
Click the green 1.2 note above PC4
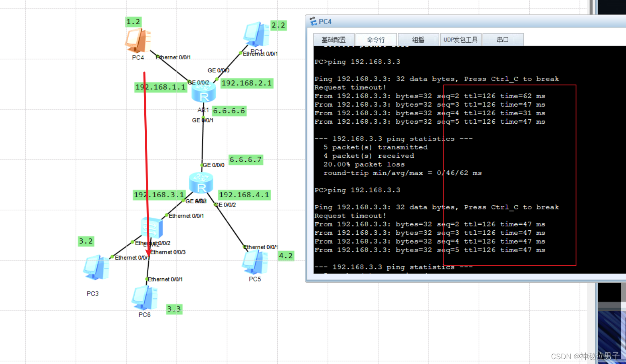coord(133,22)
